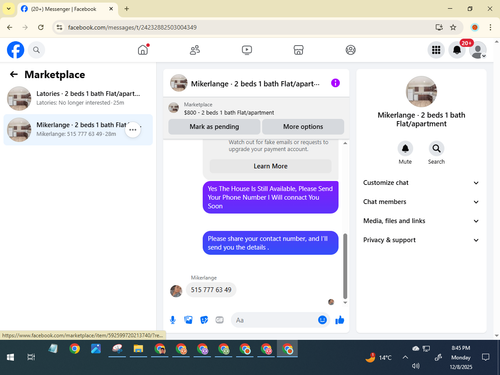Click the Mark as pending button

click(214, 127)
